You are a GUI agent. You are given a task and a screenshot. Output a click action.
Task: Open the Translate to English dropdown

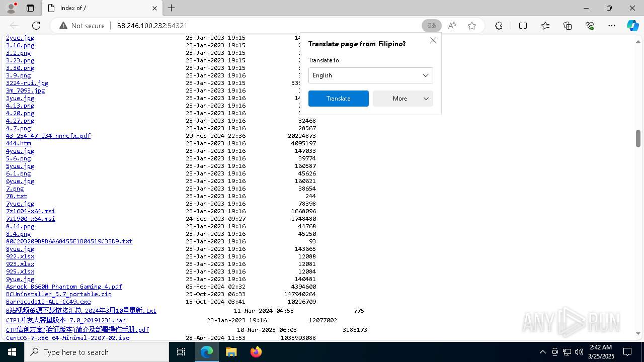click(371, 75)
